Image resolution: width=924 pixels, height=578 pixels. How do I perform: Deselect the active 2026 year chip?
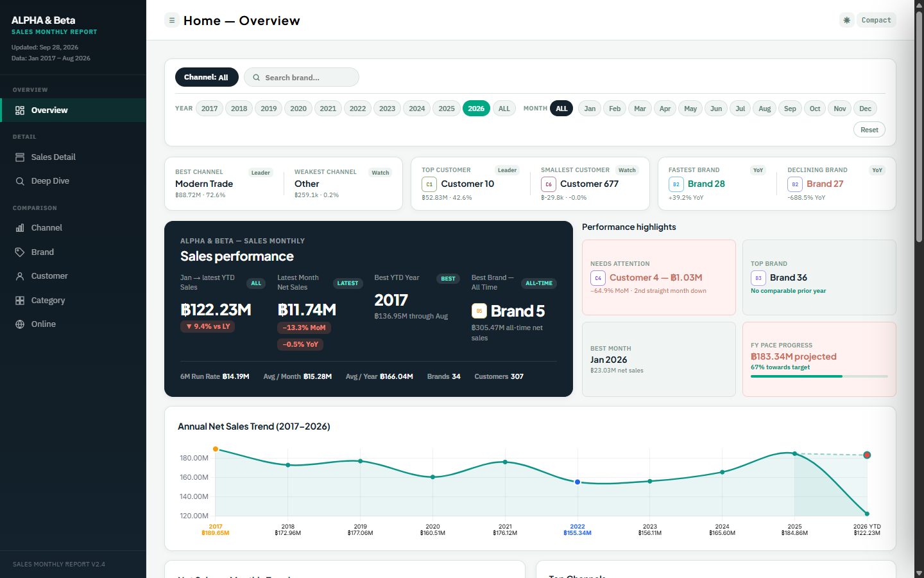coord(476,109)
